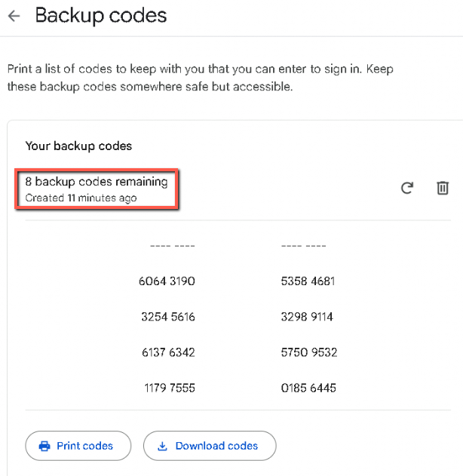The width and height of the screenshot is (463, 476).
Task: Select backup code 6137 6342
Action: (x=167, y=352)
